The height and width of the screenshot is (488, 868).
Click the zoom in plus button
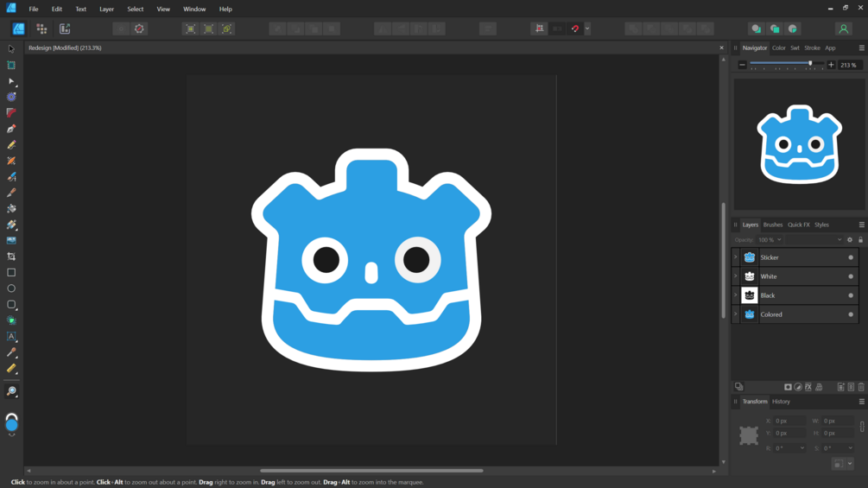pyautogui.click(x=831, y=65)
